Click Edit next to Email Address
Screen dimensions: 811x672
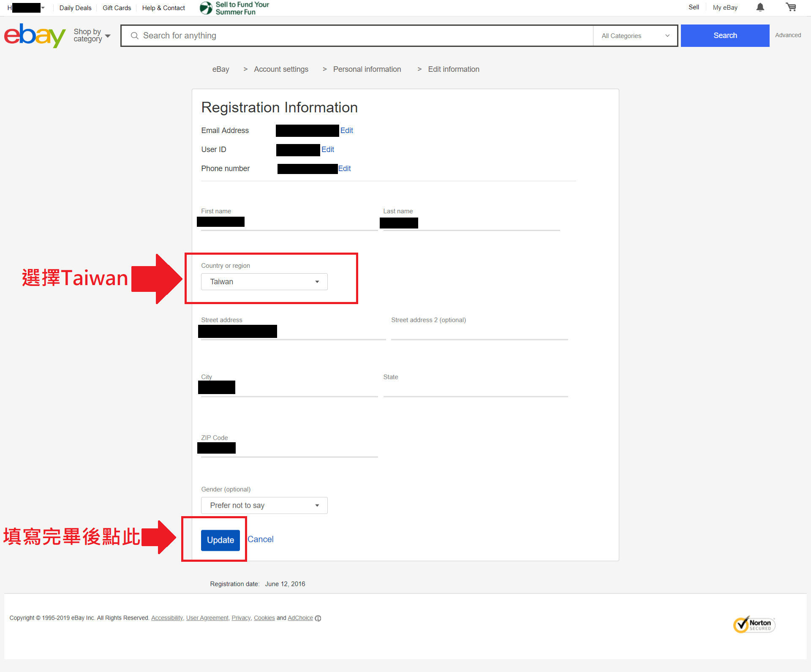click(346, 131)
